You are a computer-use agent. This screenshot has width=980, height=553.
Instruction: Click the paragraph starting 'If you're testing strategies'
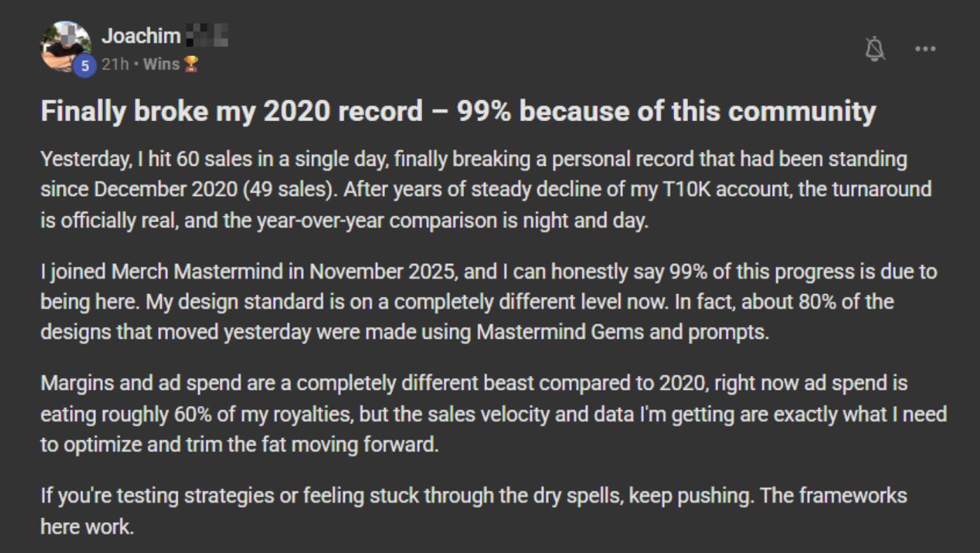(474, 511)
